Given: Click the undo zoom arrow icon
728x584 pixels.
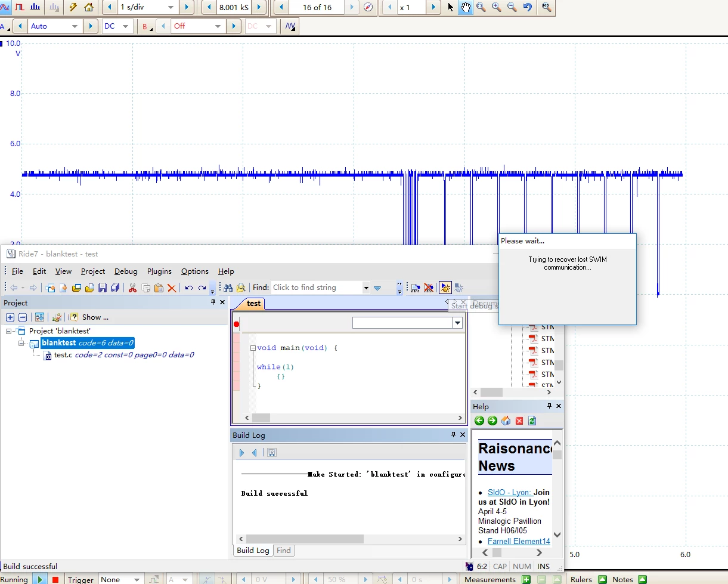Looking at the screenshot, I should click(528, 7).
